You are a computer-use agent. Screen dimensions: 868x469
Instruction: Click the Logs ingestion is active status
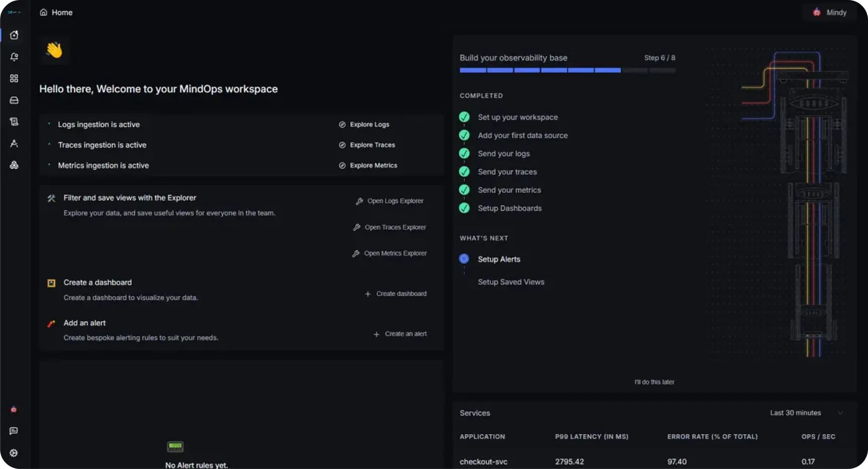coord(99,125)
